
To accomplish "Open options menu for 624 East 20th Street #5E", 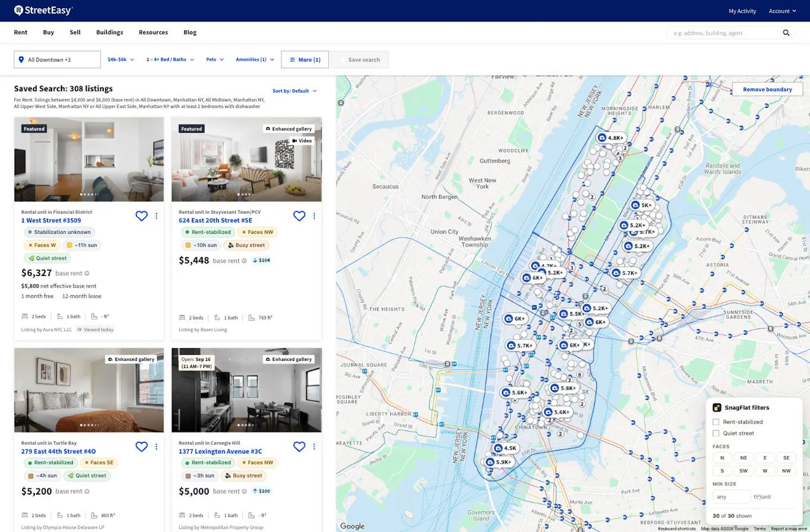I will tap(314, 216).
